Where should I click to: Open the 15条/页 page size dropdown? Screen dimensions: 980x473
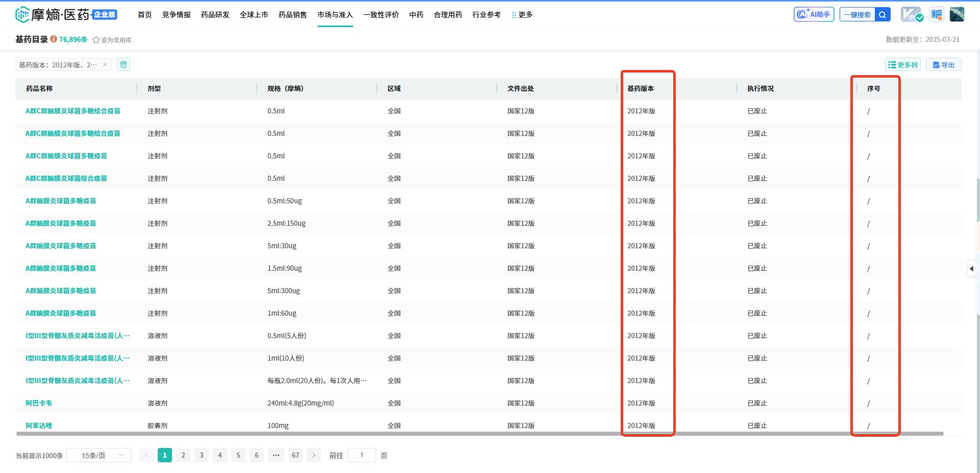click(99, 455)
